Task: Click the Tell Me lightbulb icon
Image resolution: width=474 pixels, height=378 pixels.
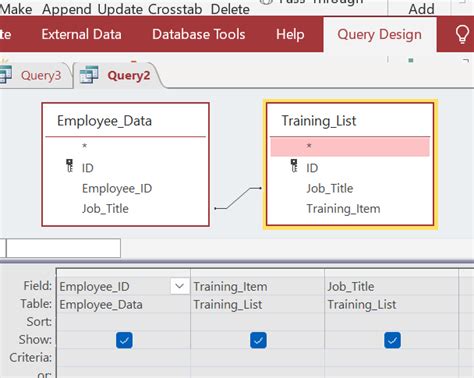Action: (x=462, y=34)
